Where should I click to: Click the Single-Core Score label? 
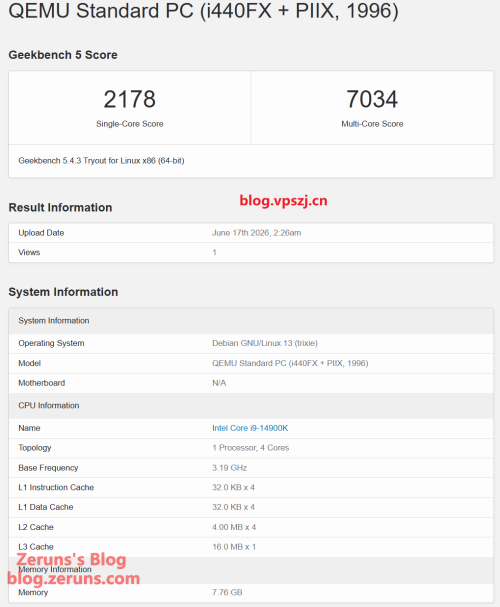[x=130, y=124]
